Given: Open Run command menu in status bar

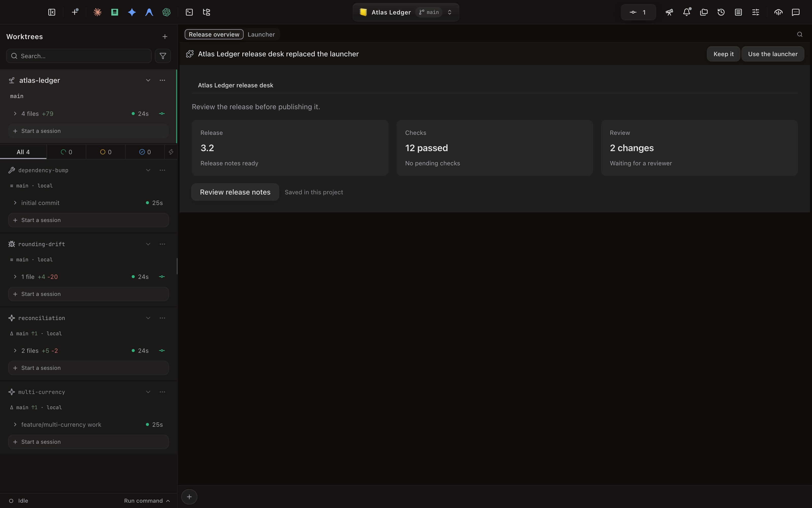Looking at the screenshot, I should pyautogui.click(x=147, y=501).
